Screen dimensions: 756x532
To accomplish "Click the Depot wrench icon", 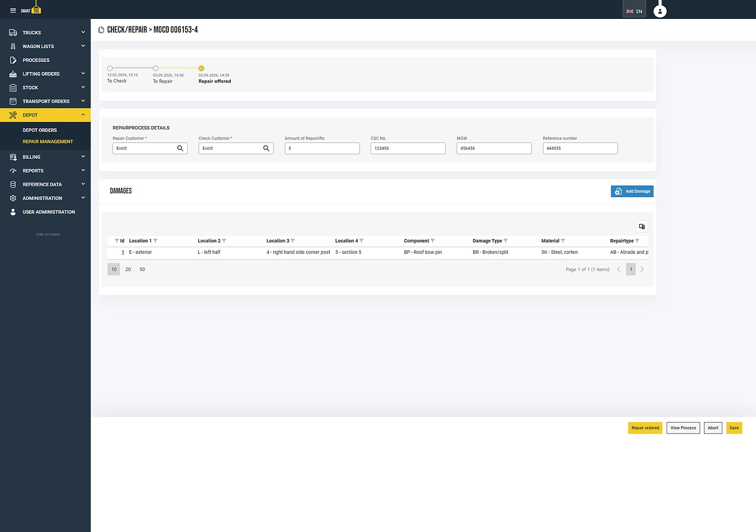I will point(13,115).
